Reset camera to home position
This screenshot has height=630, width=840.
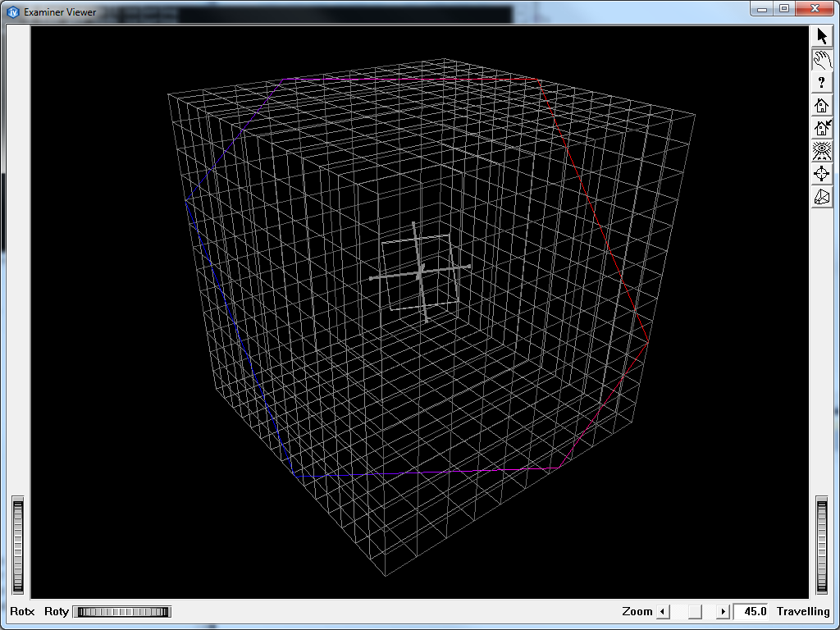coord(822,106)
